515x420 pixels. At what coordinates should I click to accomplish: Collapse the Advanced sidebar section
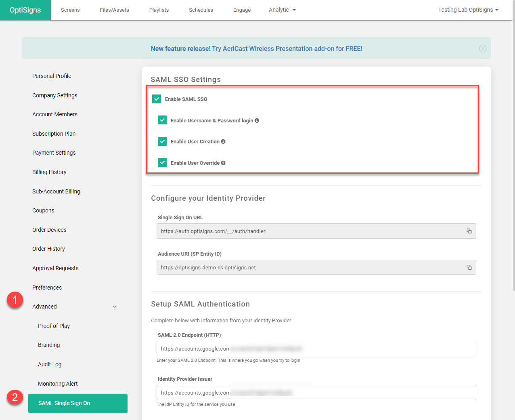point(115,307)
